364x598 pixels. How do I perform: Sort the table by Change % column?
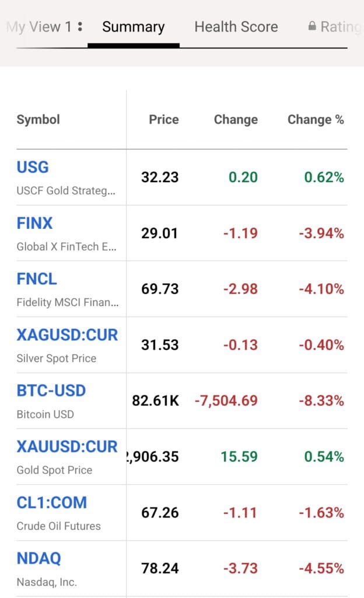pos(316,119)
